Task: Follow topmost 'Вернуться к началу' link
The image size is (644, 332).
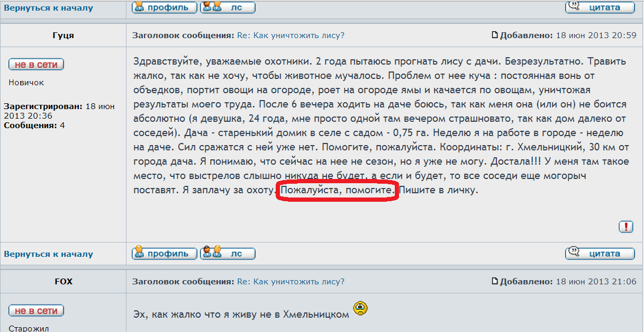Action: pos(48,8)
